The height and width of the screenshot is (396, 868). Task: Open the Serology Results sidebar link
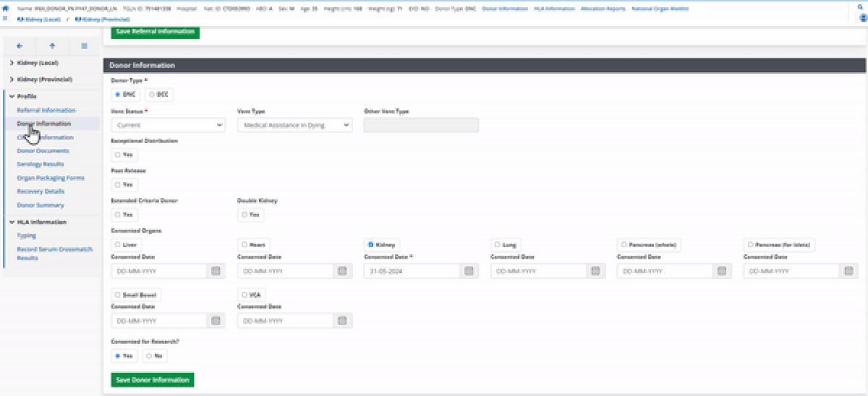(x=41, y=164)
